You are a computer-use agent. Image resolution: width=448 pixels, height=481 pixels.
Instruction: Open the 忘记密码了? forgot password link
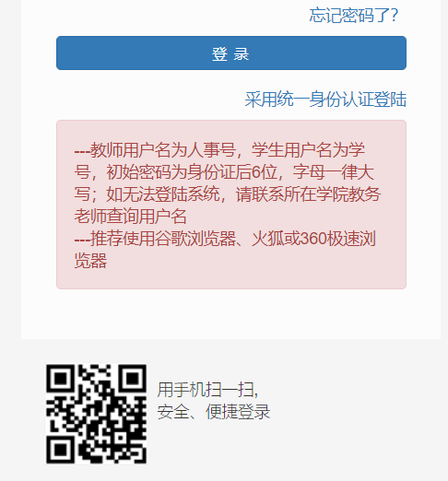[x=353, y=15]
